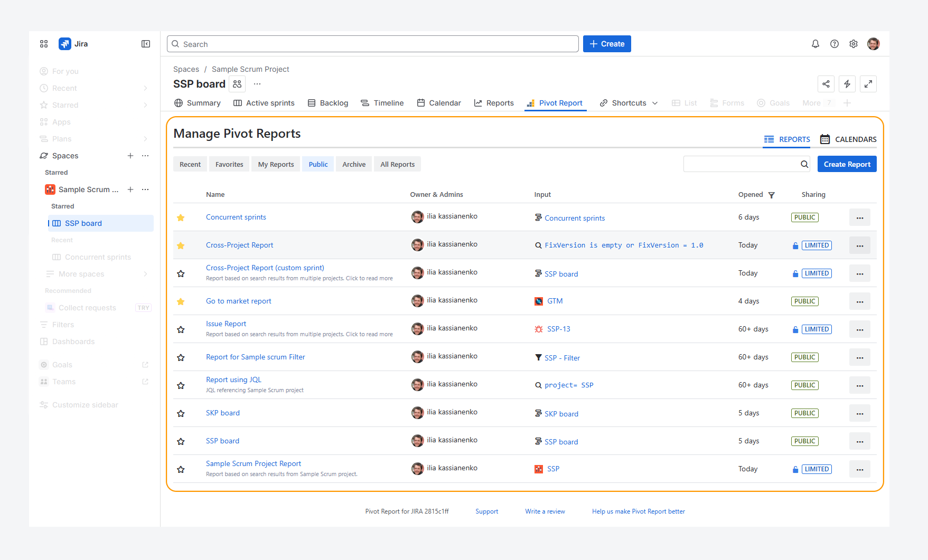
Task: Open more options dots for Sample Scrum space
Action: (x=145, y=189)
